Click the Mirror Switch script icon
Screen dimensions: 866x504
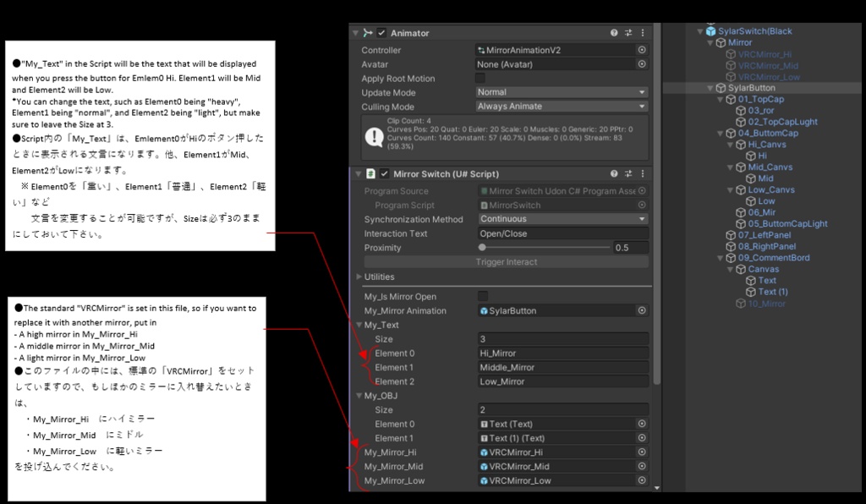pyautogui.click(x=370, y=173)
